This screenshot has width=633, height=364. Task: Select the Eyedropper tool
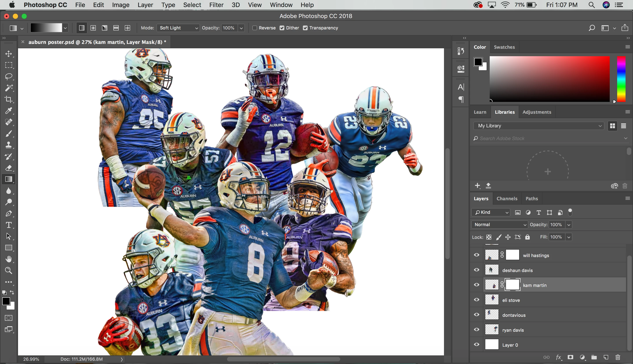pos(9,111)
